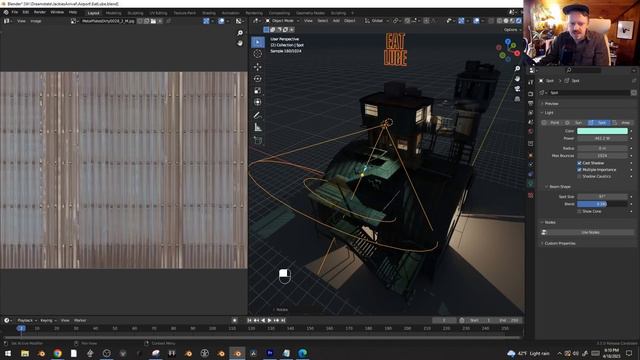Select the Rotate tool
This screenshot has height=360, width=640.
point(258,79)
